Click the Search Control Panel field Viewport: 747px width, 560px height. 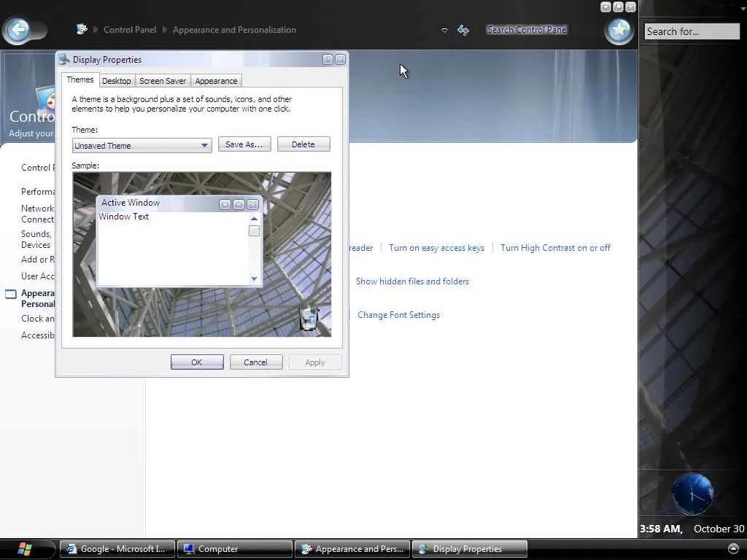[x=527, y=29]
